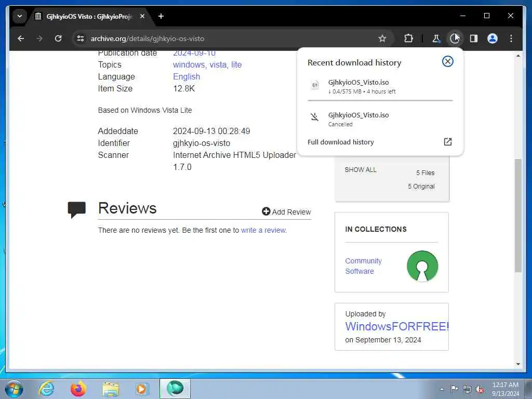Open the vista topic link
Viewport: 532px width, 399px height.
218,64
